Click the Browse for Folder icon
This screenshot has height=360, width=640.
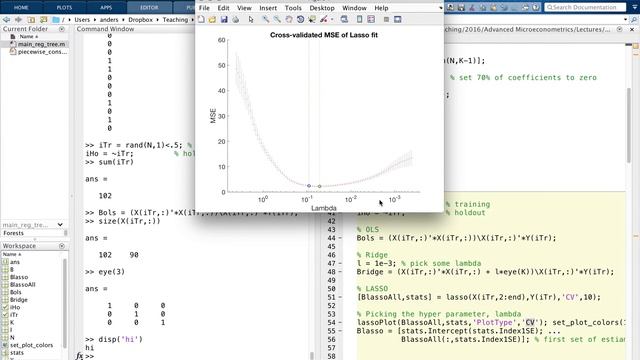(43, 20)
